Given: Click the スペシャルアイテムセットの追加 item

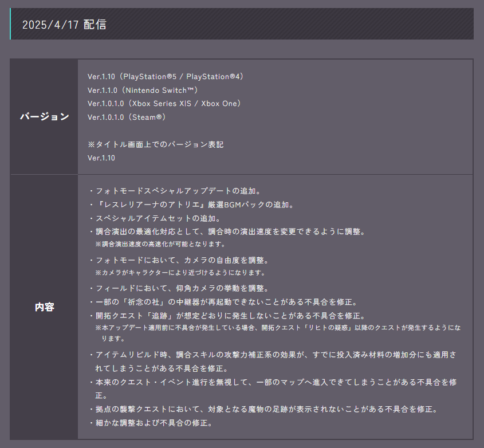Looking at the screenshot, I should tap(155, 218).
